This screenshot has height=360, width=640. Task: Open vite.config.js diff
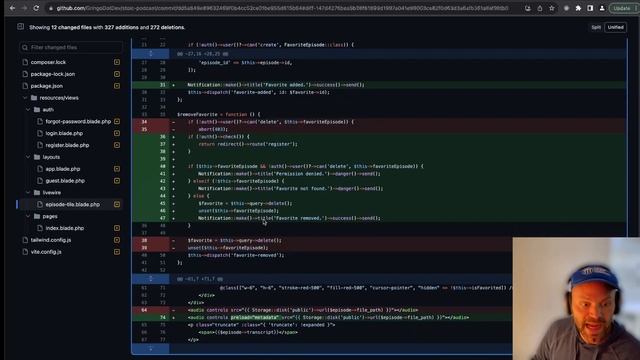click(x=46, y=251)
